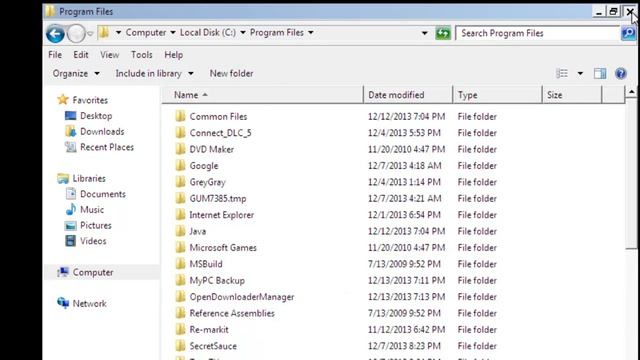
Task: Sort by the Type column header
Action: pos(498,95)
